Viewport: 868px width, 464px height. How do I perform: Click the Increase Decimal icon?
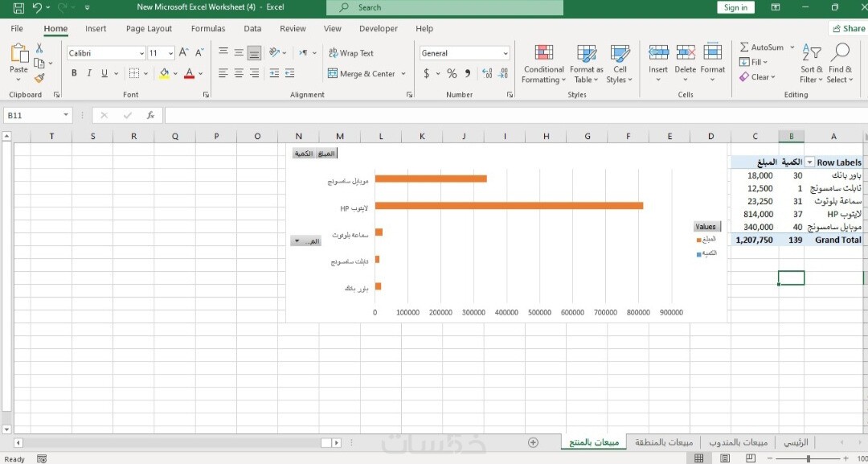[487, 73]
